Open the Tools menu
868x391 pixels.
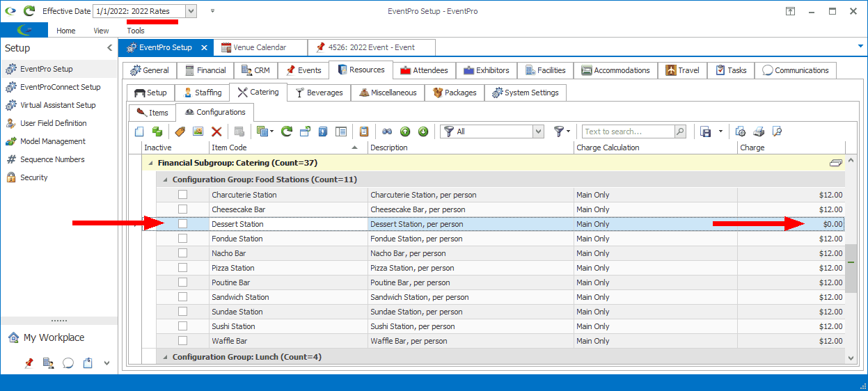click(x=136, y=31)
